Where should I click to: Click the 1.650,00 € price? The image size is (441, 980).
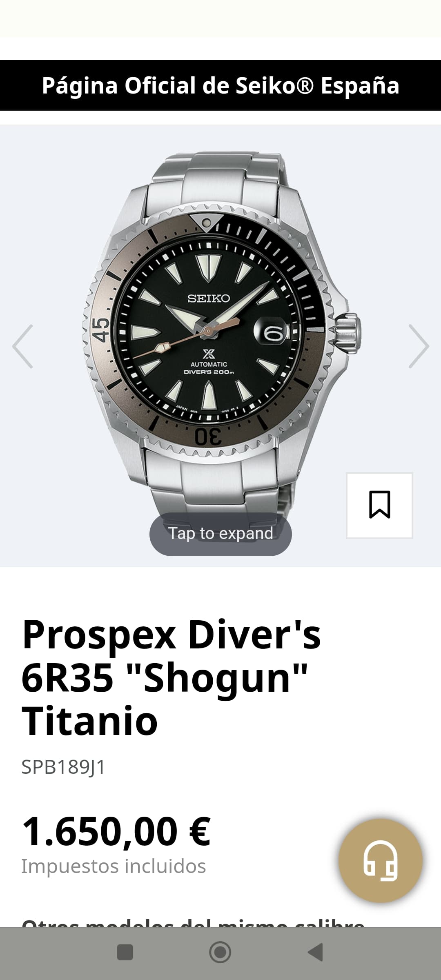(116, 831)
